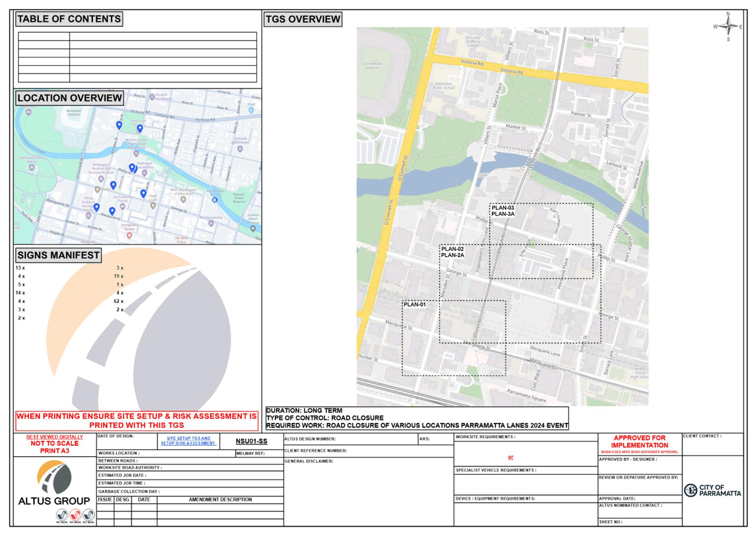Click the red underlined 'or' text
The width and height of the screenshot is (756, 535).
coord(511,457)
